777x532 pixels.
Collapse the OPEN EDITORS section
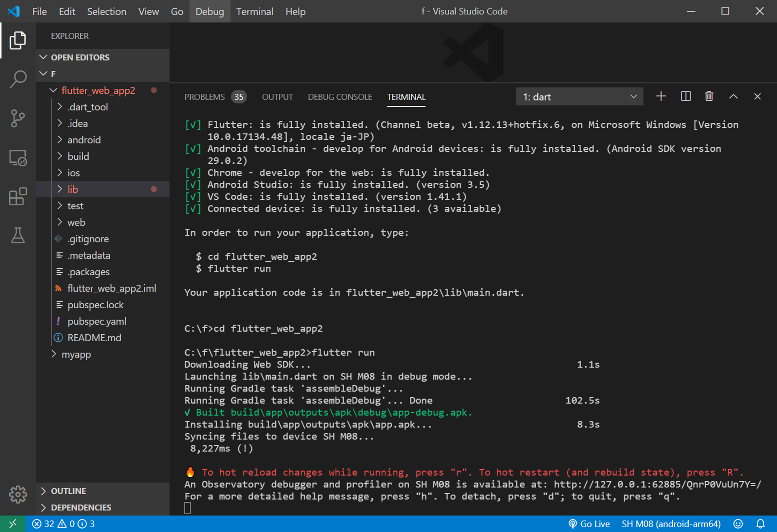point(102,57)
